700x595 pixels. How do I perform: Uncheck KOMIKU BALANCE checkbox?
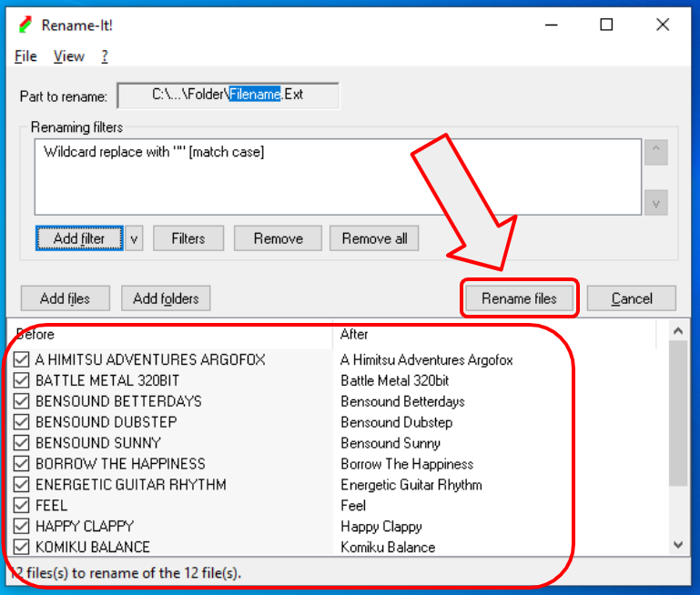tap(22, 547)
